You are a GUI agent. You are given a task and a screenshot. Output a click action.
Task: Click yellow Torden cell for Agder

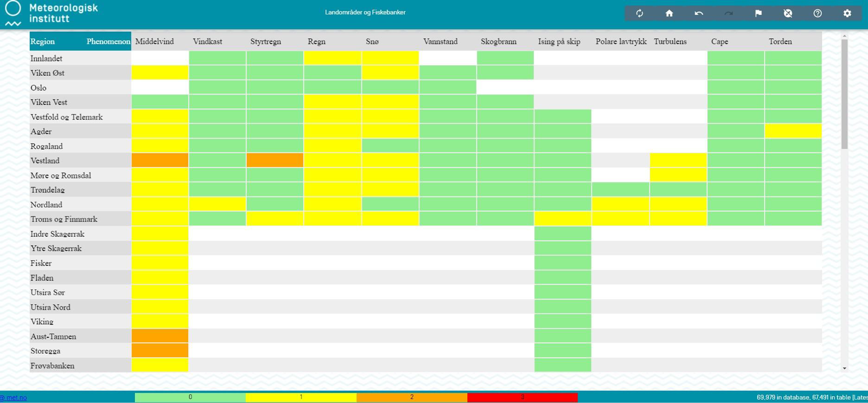793,131
